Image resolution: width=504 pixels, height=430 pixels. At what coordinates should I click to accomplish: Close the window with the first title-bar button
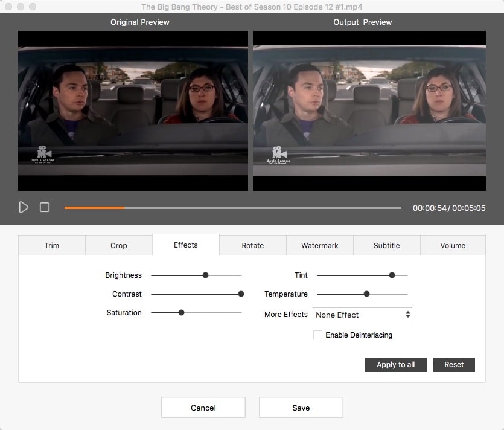pos(8,7)
